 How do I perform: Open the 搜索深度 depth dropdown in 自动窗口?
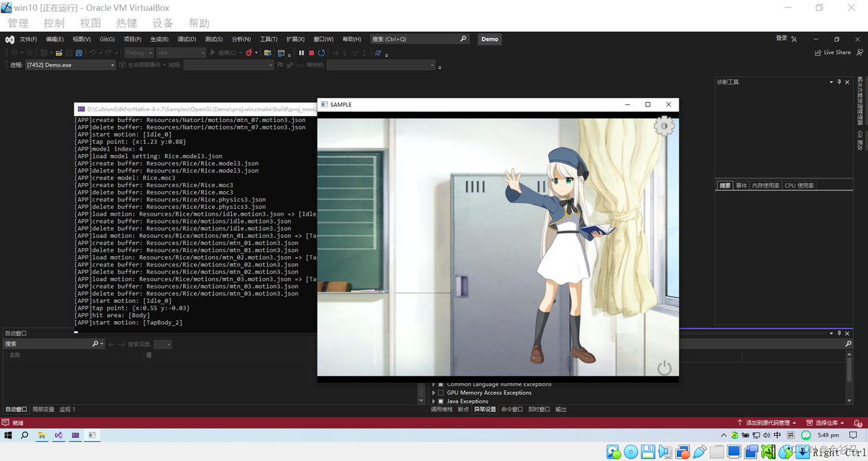click(x=162, y=344)
